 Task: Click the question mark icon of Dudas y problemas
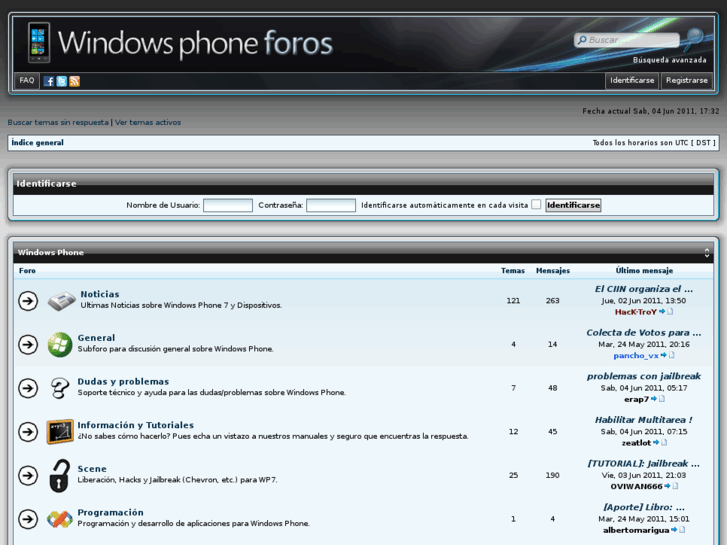[x=59, y=388]
